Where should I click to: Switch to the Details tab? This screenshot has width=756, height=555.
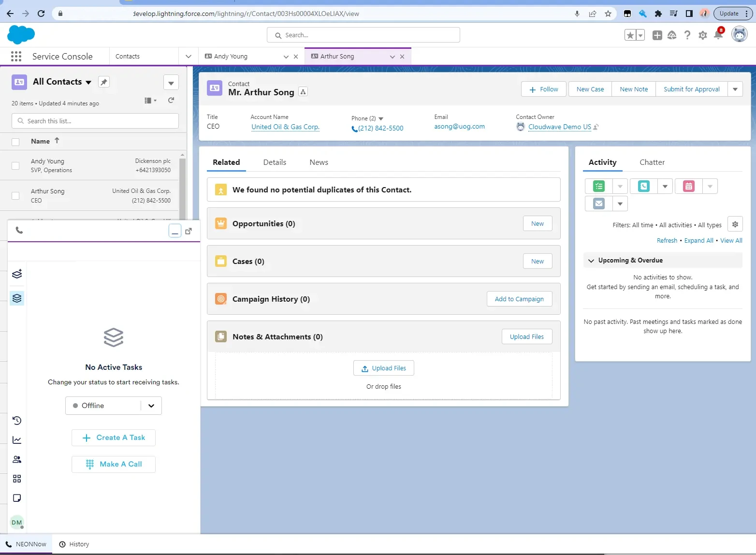pos(275,162)
